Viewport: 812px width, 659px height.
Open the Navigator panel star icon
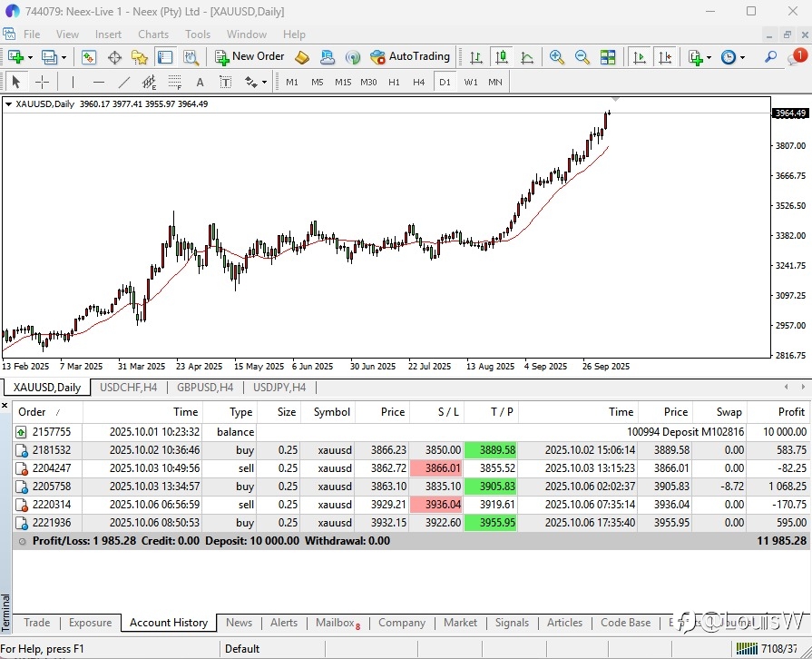point(140,57)
